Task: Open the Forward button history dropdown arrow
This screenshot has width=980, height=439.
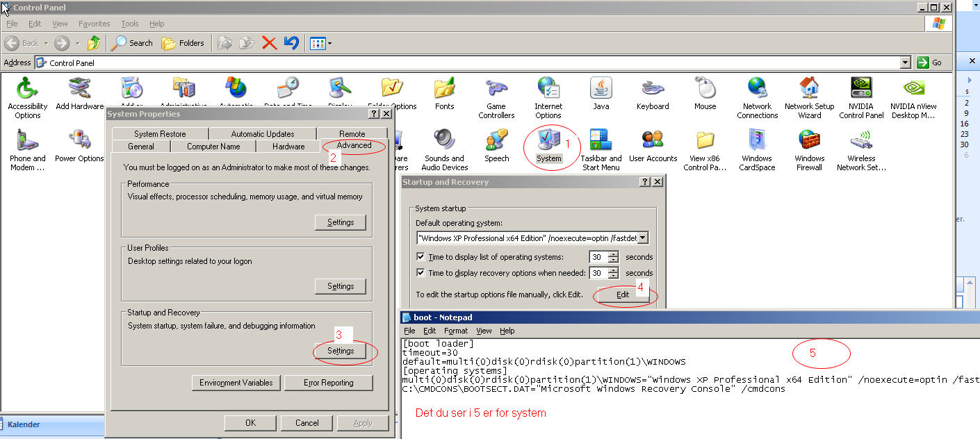Action: click(77, 43)
